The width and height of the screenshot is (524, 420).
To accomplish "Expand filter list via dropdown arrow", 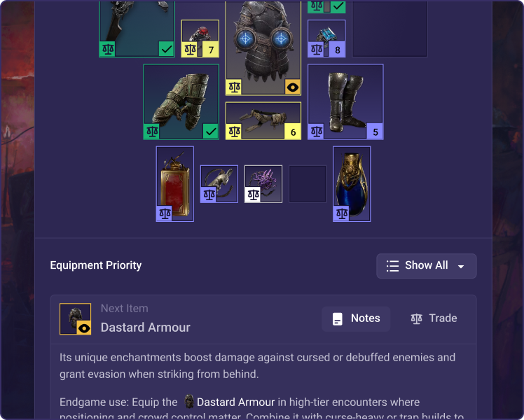I will click(x=461, y=267).
